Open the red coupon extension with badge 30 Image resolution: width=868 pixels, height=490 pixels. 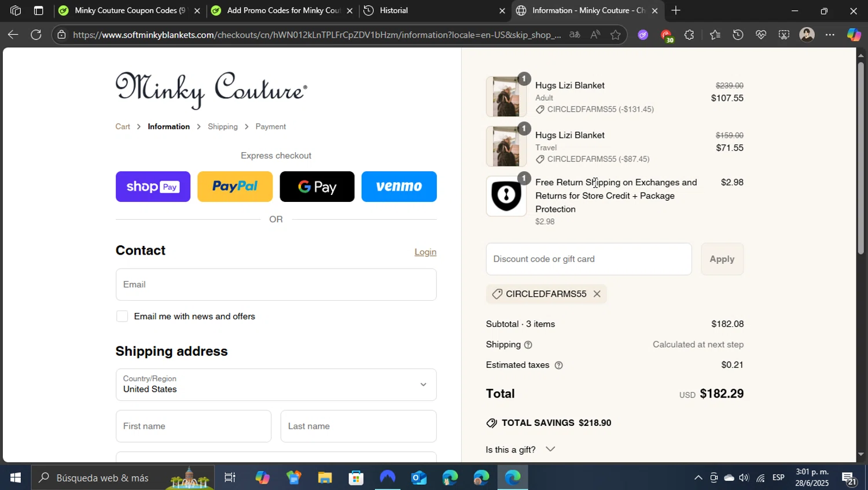tap(667, 36)
